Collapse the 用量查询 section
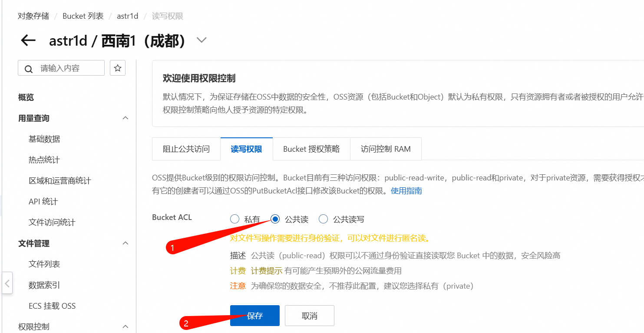644x333 pixels. pos(125,118)
